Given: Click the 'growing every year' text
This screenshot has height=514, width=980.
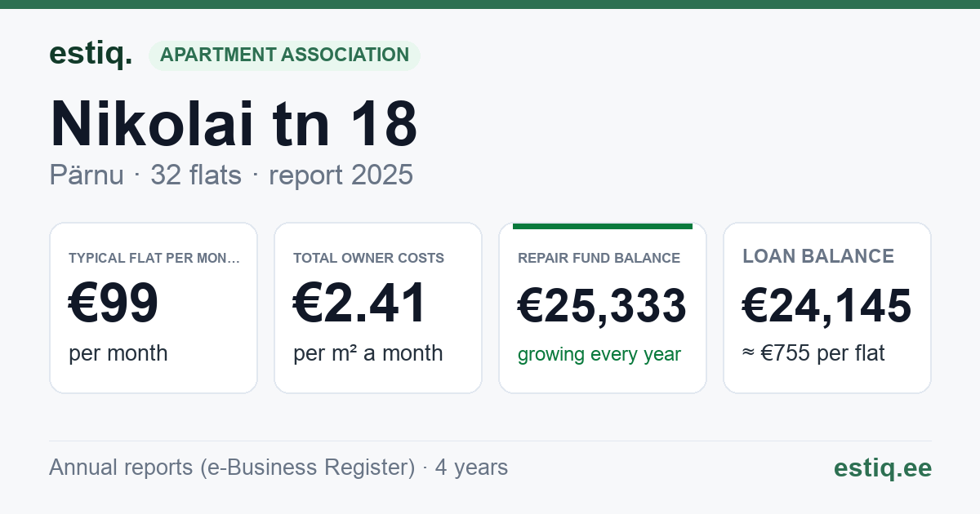Looking at the screenshot, I should 599,355.
